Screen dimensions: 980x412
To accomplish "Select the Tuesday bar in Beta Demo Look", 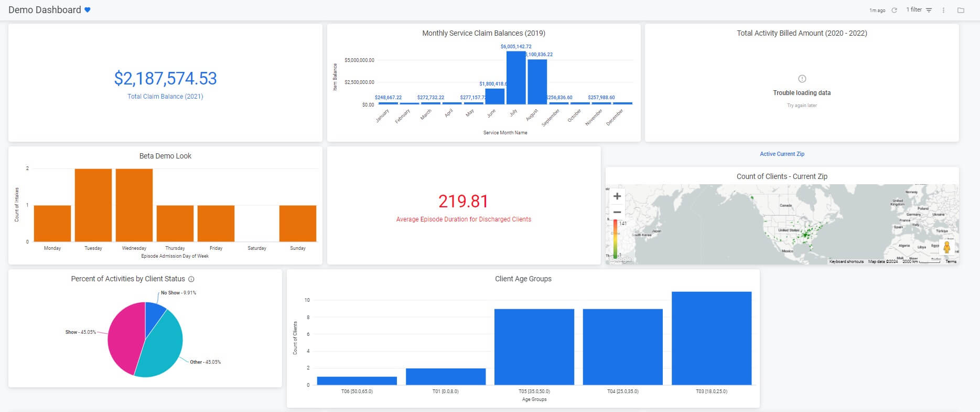I will [93, 205].
